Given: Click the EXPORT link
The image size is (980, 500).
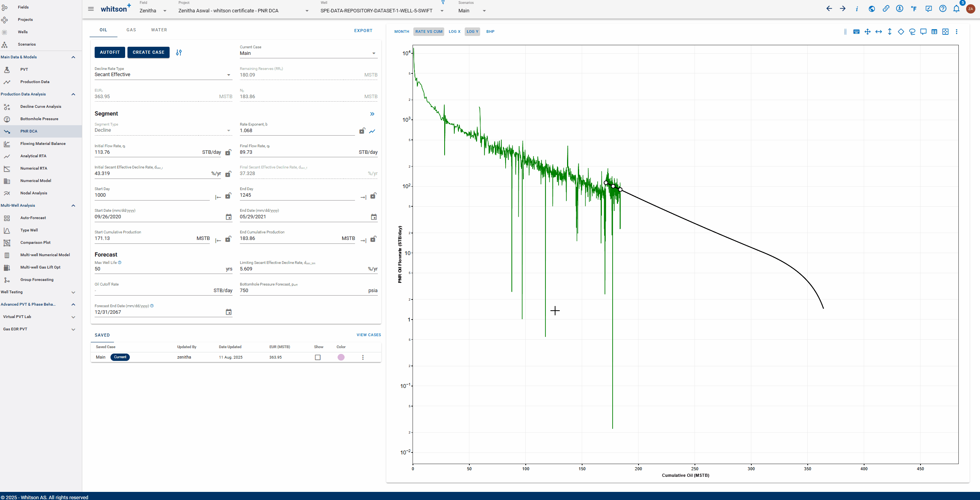Looking at the screenshot, I should (363, 31).
